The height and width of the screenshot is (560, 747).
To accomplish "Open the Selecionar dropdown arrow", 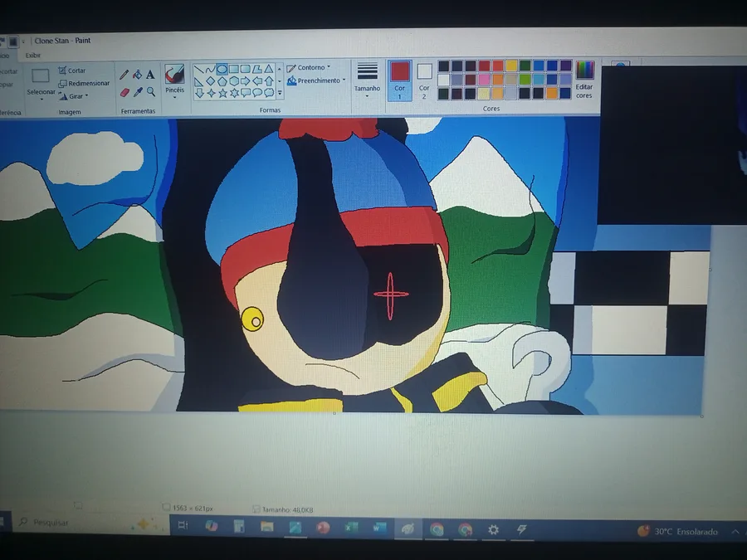I will pyautogui.click(x=41, y=99).
